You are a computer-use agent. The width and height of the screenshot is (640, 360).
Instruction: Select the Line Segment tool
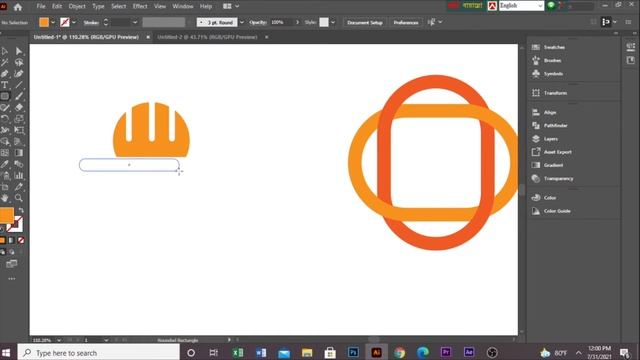coord(19,85)
